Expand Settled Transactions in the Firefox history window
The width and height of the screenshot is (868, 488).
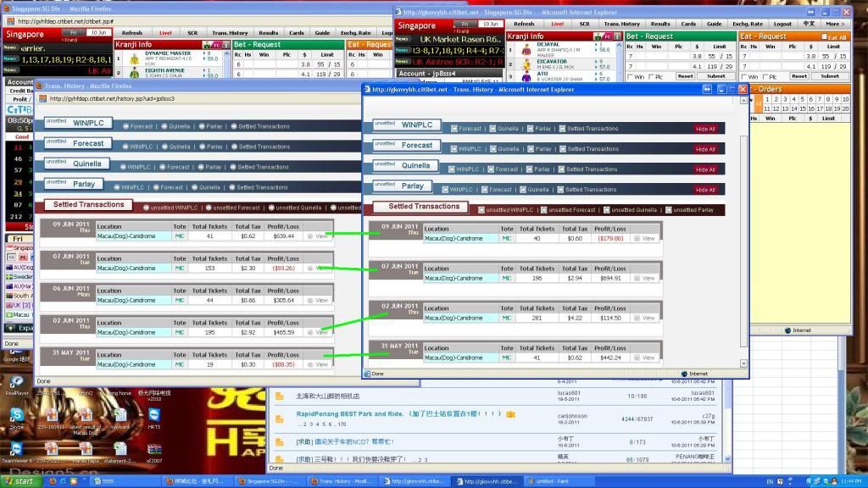coord(88,205)
